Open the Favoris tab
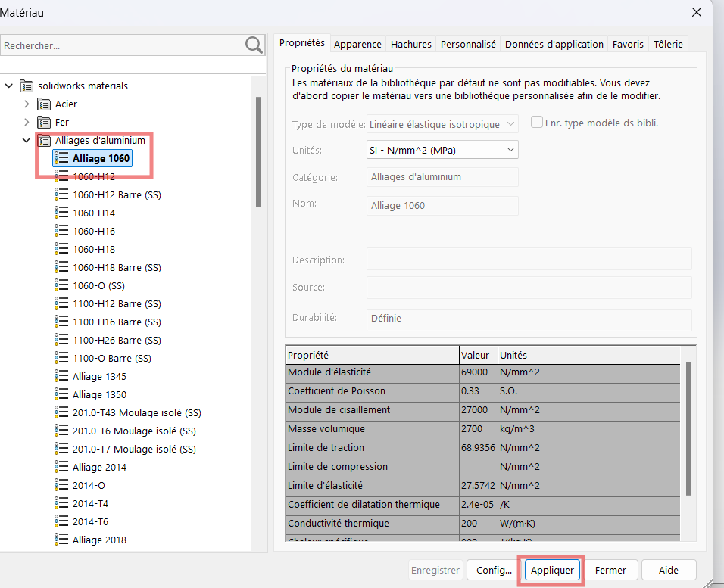The image size is (724, 588). click(628, 45)
